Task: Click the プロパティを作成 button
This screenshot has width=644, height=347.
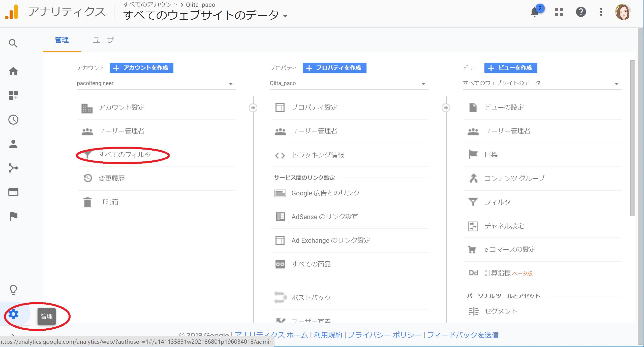Action: point(334,68)
